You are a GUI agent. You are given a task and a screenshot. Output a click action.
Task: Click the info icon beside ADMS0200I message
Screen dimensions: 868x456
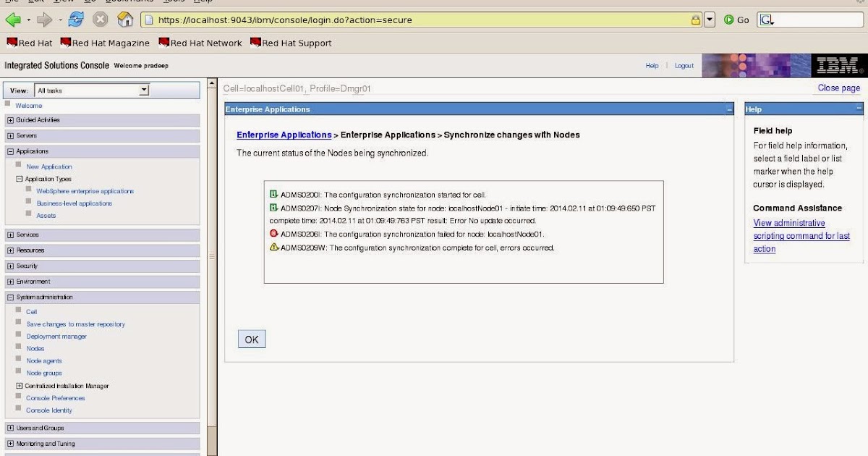273,194
